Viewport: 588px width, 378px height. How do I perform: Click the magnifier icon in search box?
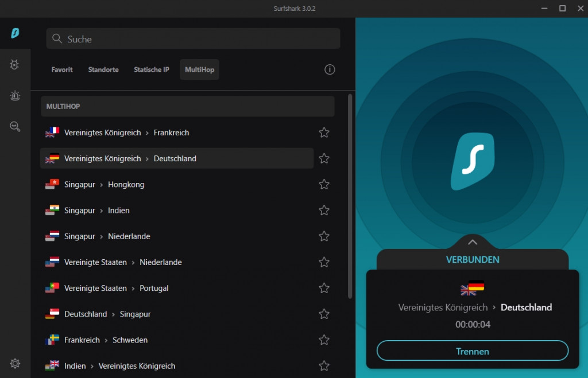coord(57,38)
